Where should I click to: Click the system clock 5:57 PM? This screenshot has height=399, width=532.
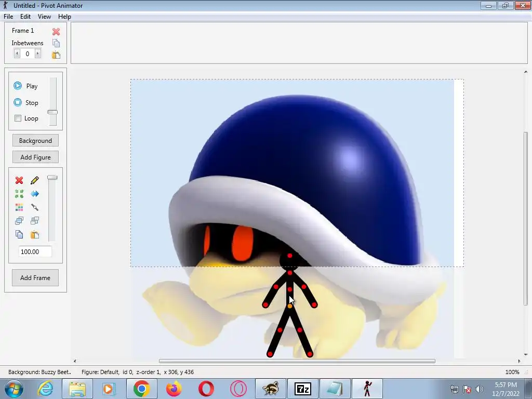506,385
